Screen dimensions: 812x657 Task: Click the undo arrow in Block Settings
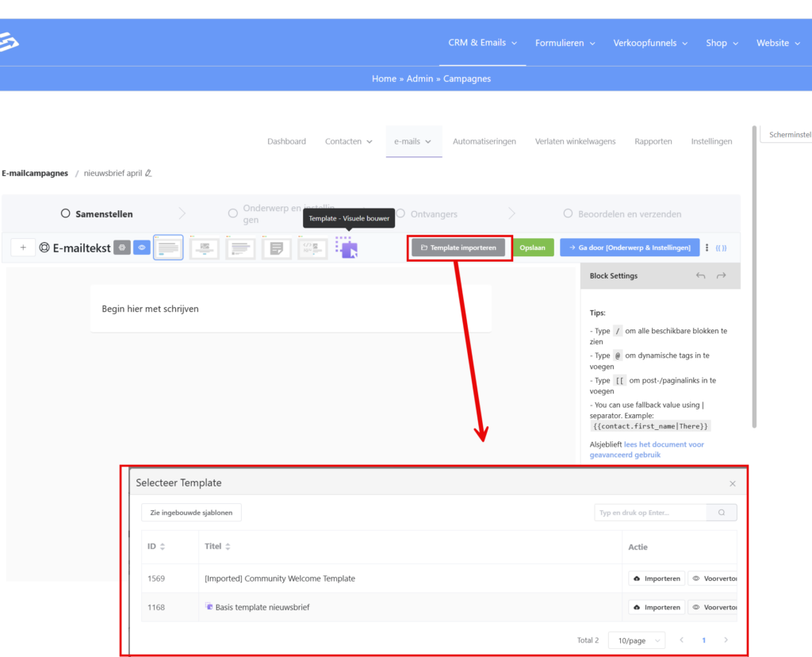pyautogui.click(x=700, y=275)
